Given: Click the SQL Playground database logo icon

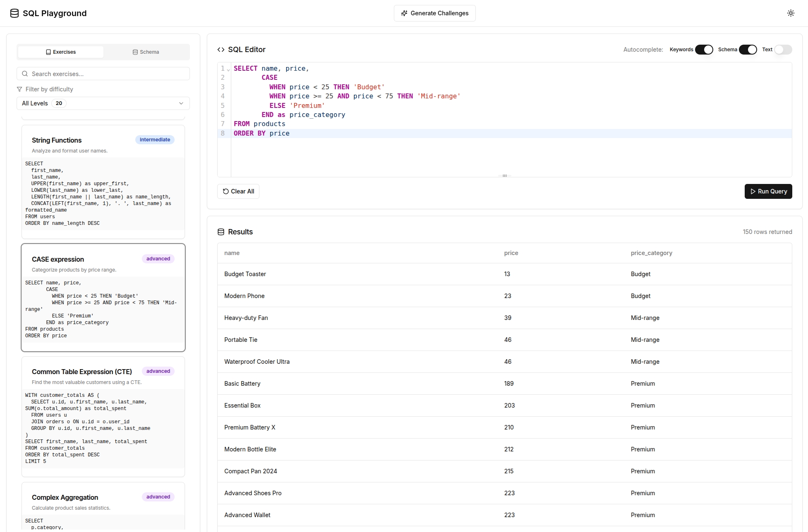Looking at the screenshot, I should (x=14, y=13).
